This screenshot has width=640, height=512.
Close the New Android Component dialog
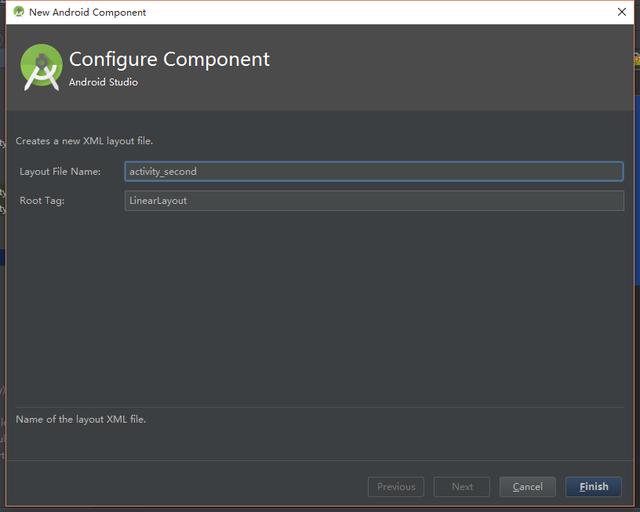tap(621, 12)
